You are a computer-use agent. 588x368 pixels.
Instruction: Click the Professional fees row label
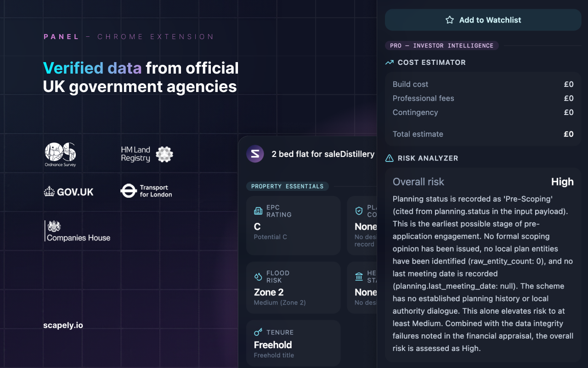click(x=423, y=98)
